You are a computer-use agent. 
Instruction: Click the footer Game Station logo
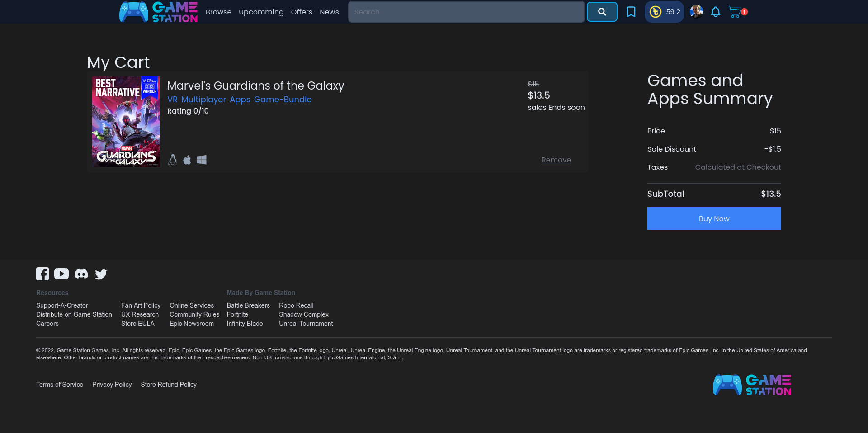(x=752, y=385)
